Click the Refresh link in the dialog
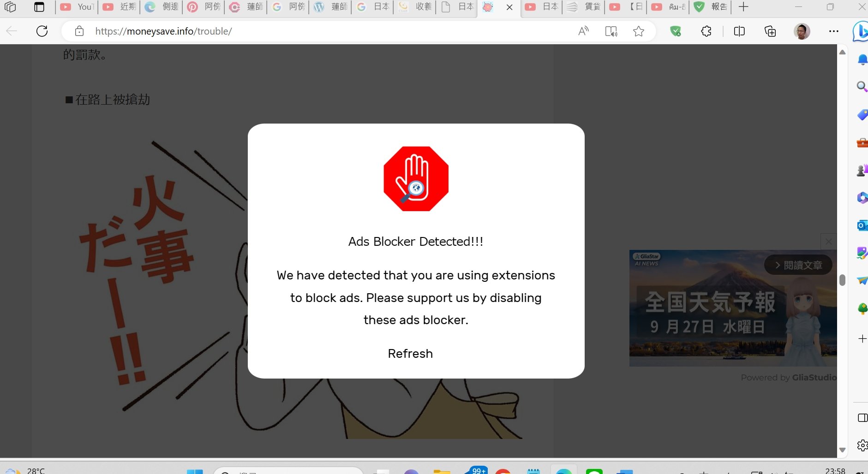The height and width of the screenshot is (474, 868). pos(410,354)
